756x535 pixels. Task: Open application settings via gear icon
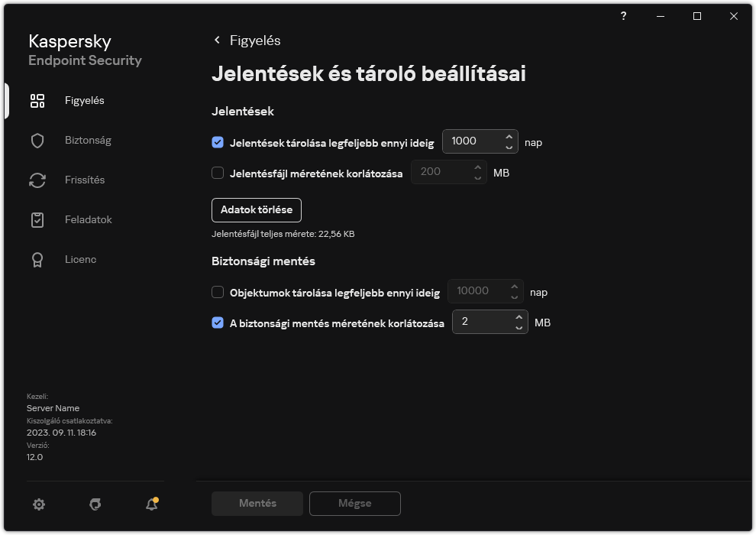coord(39,504)
